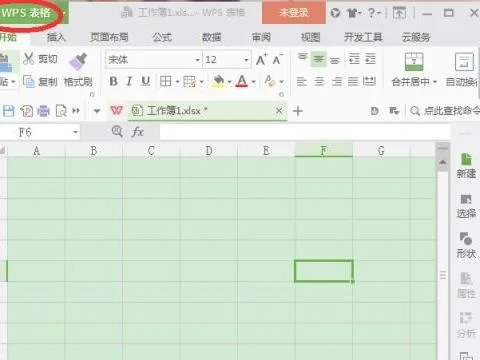Open the 公式 tab
Screen dimensions: 480x360
click(x=162, y=37)
